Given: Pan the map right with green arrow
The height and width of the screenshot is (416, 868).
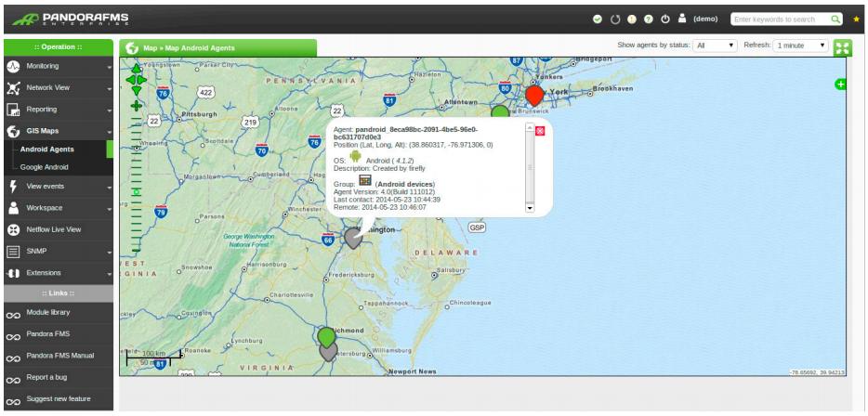Looking at the screenshot, I should (141, 80).
